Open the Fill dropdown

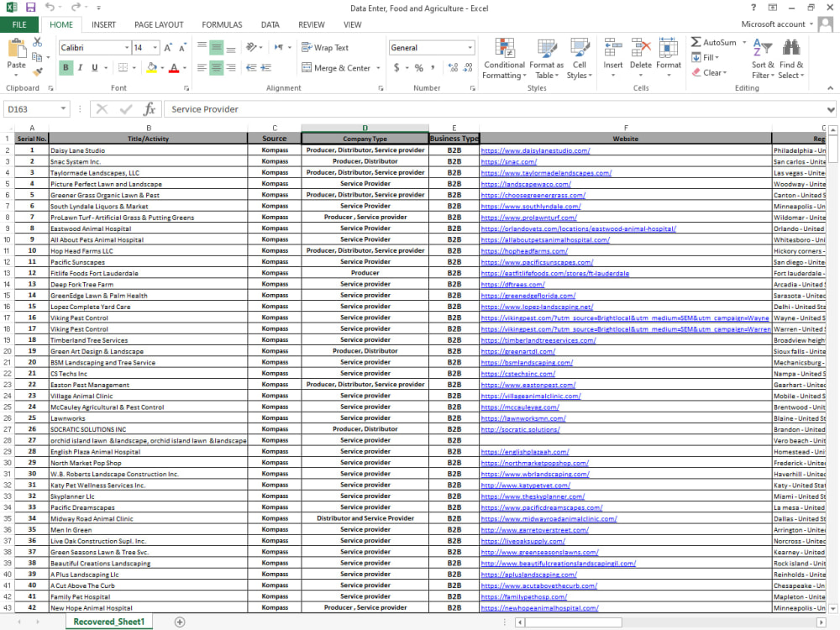706,57
